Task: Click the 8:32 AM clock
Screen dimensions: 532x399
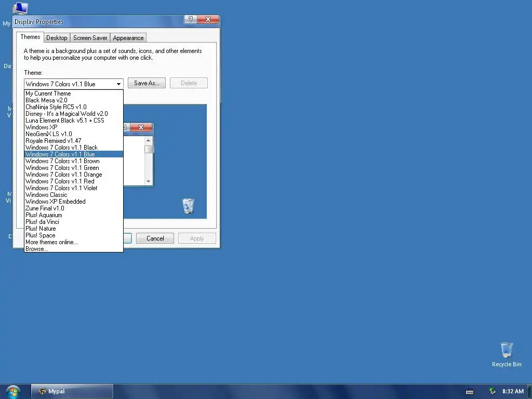Action: point(513,391)
